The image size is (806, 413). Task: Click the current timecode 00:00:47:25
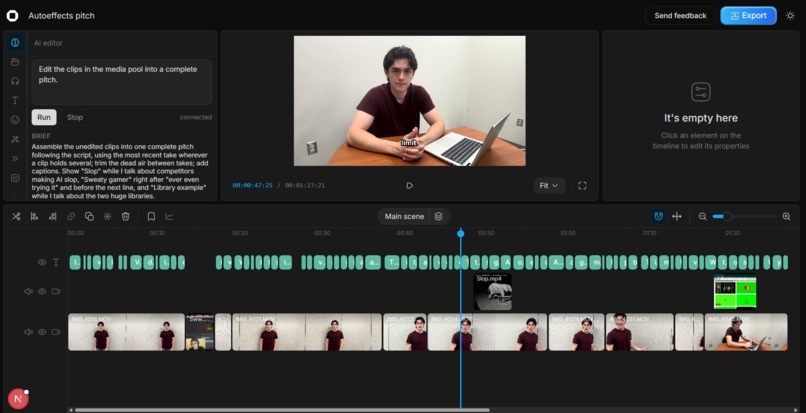252,185
